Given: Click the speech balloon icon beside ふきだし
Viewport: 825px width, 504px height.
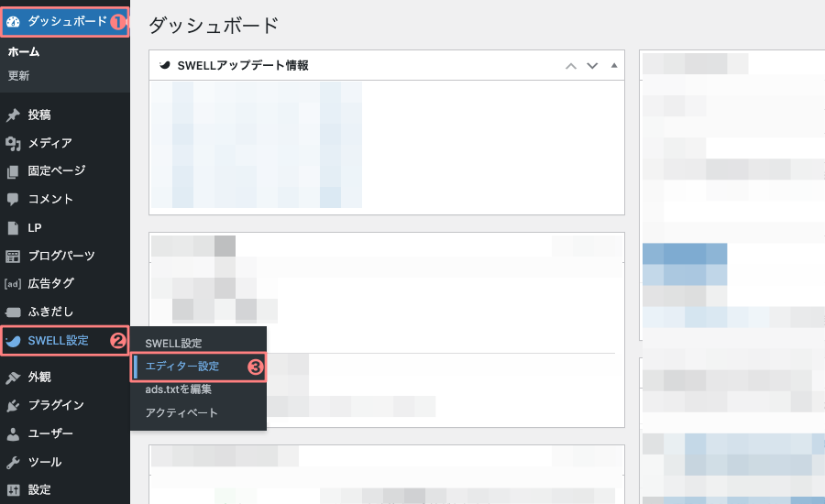Looking at the screenshot, I should click(13, 312).
